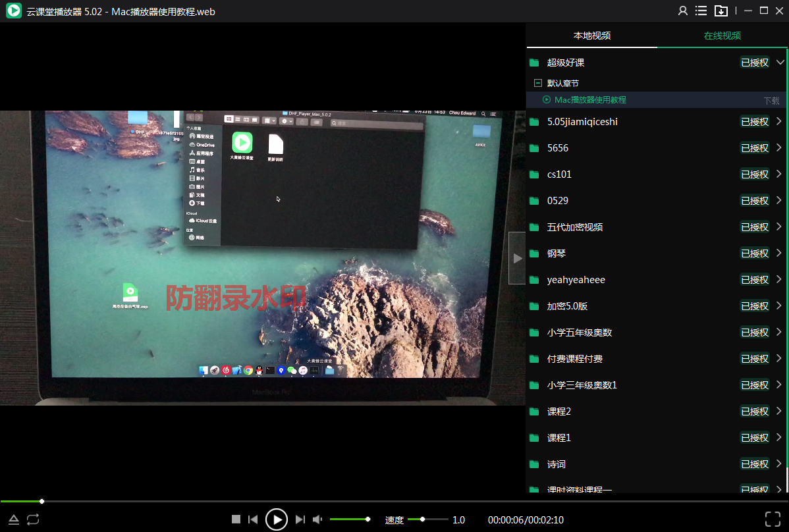This screenshot has height=532, width=789.
Task: Click the playback speed slider
Action: coord(427,519)
